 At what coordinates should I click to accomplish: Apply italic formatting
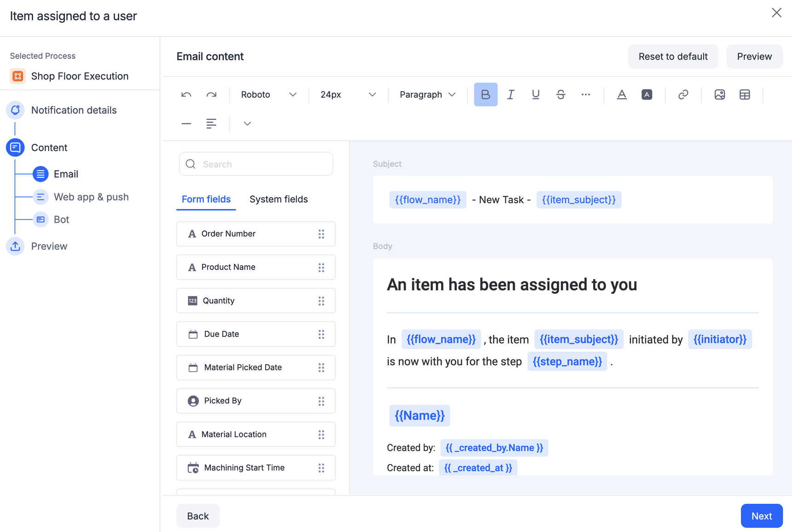(511, 95)
